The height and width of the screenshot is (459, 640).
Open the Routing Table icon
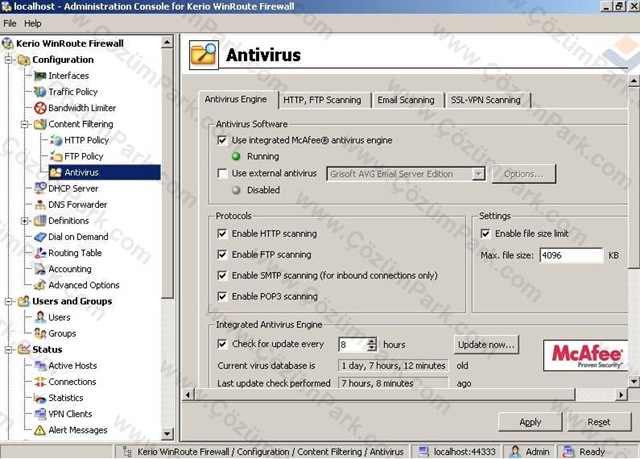(x=40, y=253)
